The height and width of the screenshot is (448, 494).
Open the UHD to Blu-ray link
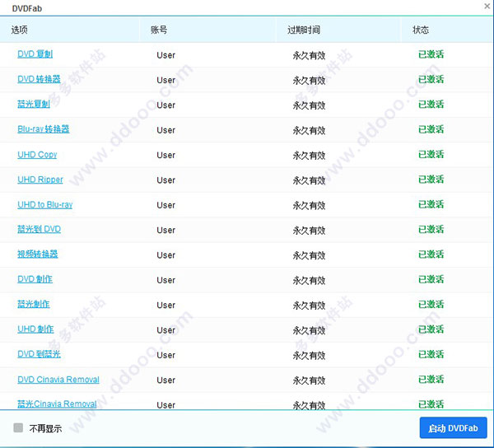(x=45, y=204)
